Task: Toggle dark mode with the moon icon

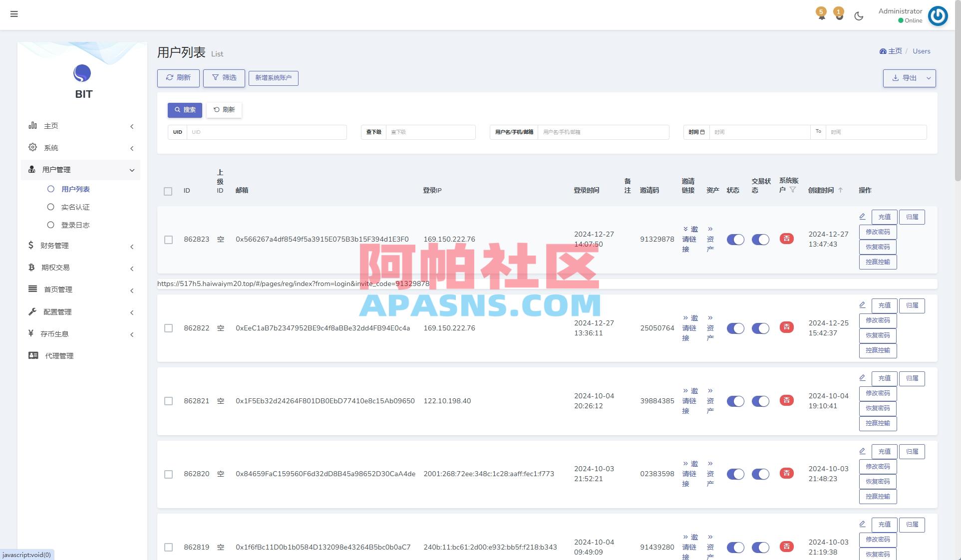Action: (859, 15)
